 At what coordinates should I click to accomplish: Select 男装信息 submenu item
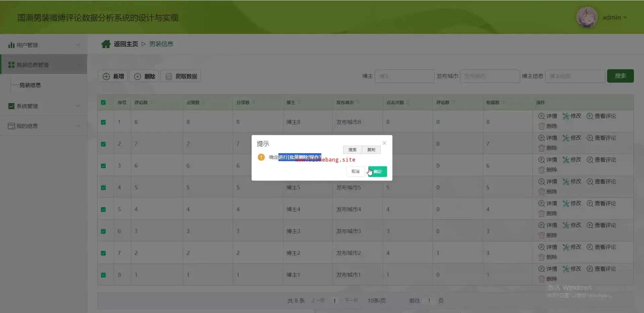click(30, 85)
